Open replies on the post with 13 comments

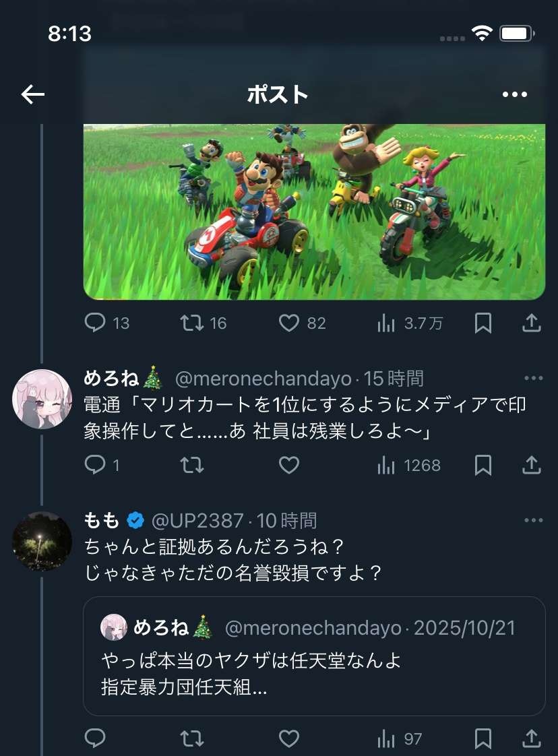(107, 323)
